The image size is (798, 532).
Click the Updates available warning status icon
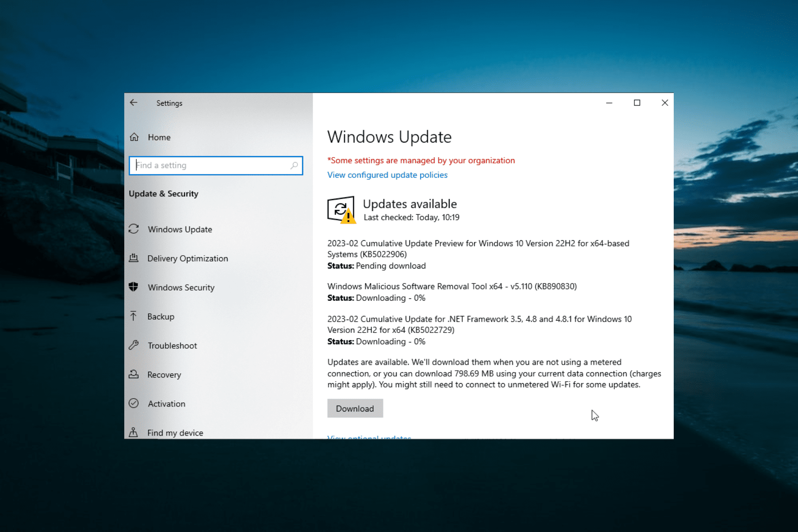[x=342, y=210]
